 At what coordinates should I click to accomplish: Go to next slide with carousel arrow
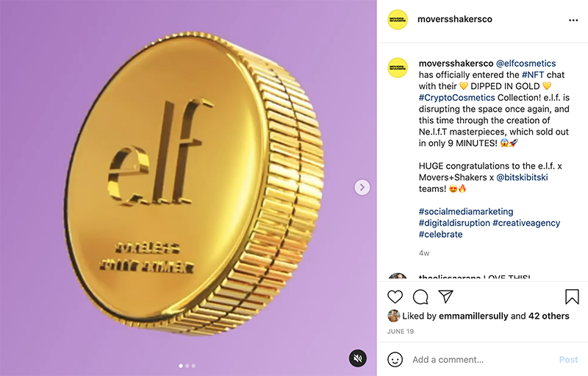(362, 188)
